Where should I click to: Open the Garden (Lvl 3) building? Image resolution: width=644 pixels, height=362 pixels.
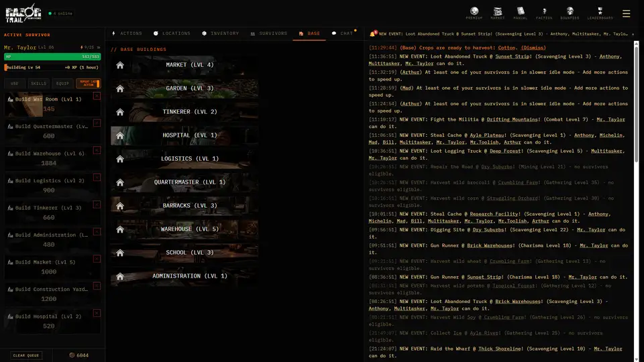pyautogui.click(x=184, y=88)
